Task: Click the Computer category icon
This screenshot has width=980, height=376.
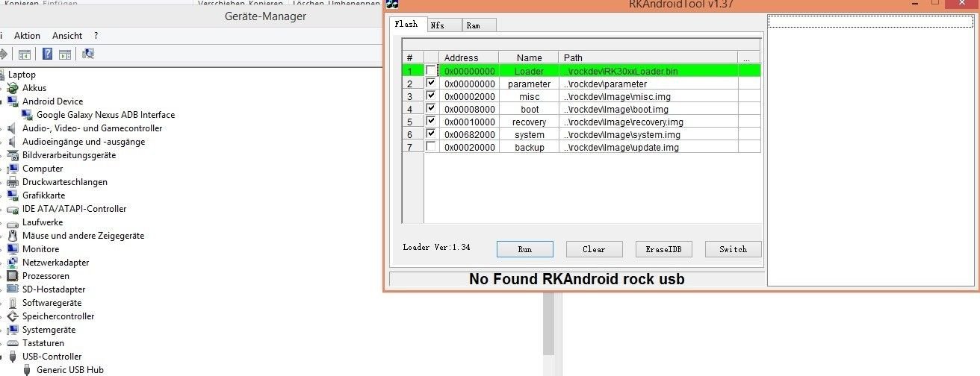Action: (13, 169)
